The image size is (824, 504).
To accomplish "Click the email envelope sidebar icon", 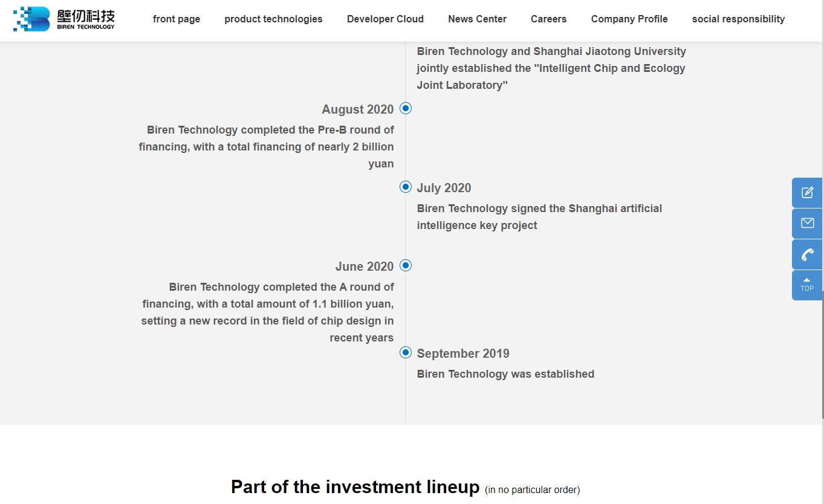I will (x=807, y=224).
